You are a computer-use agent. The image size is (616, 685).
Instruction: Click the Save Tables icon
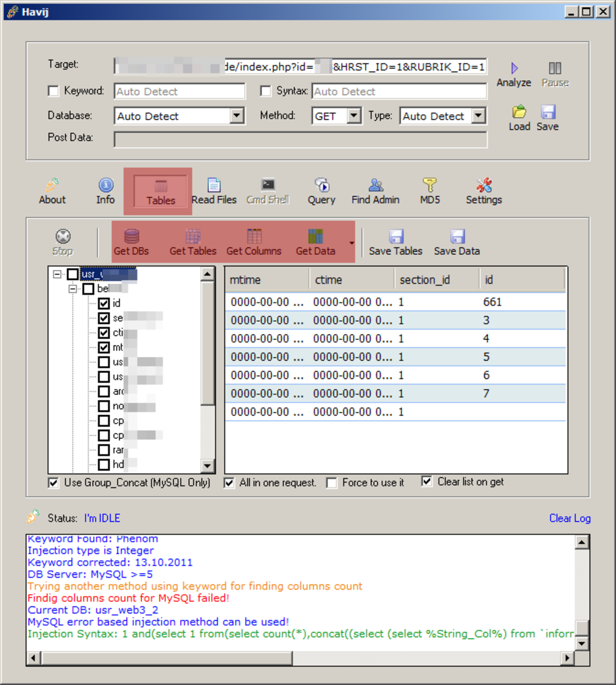[396, 236]
